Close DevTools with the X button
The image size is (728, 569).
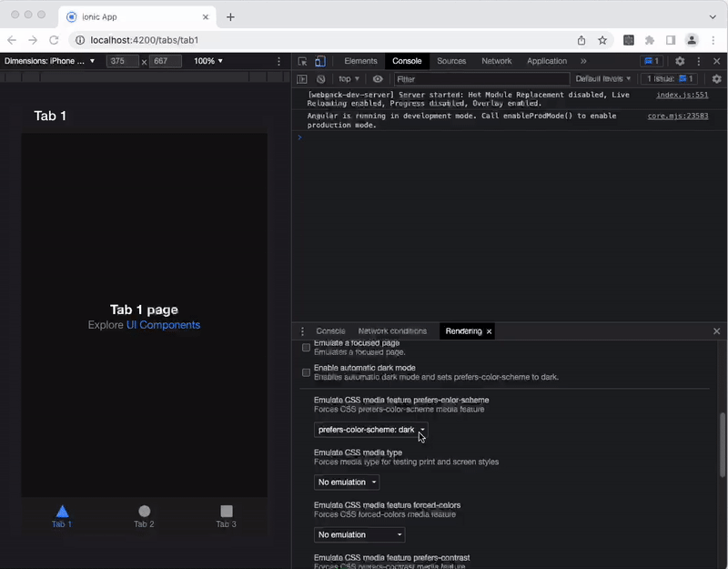716,61
